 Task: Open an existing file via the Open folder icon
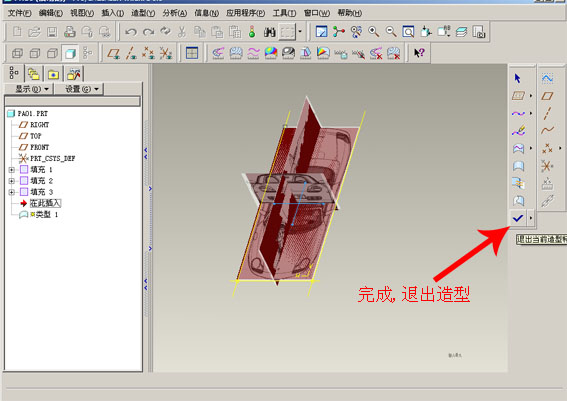(34, 32)
